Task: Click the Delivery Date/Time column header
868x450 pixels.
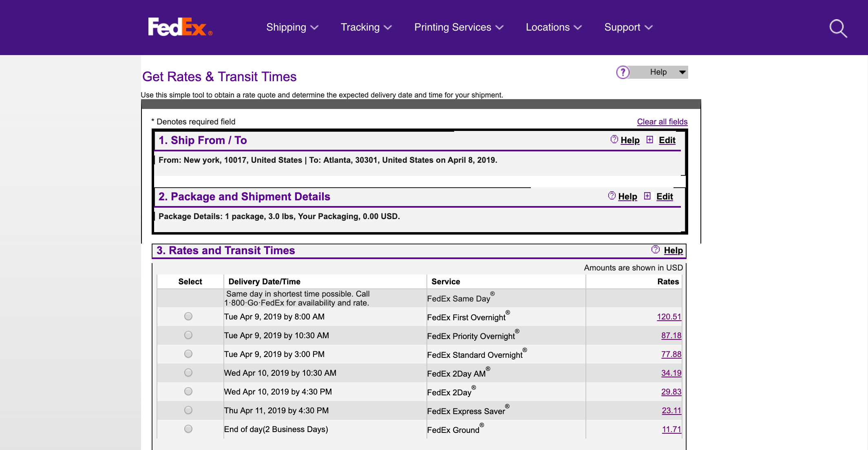Action: pyautogui.click(x=264, y=282)
